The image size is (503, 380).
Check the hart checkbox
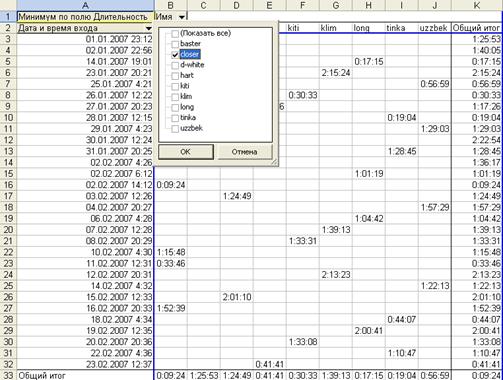175,76
